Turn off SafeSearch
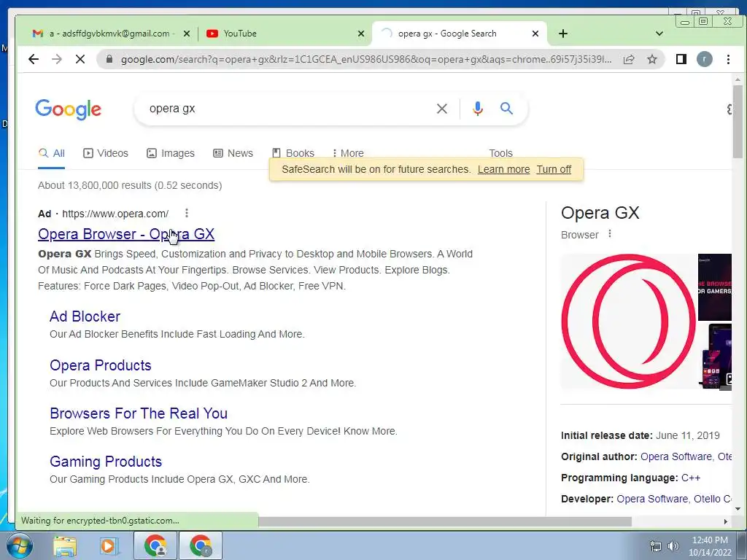This screenshot has height=560, width=747. (554, 169)
